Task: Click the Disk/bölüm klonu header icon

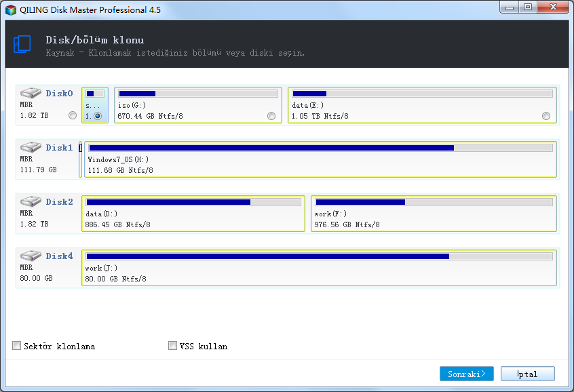Action: click(x=22, y=44)
